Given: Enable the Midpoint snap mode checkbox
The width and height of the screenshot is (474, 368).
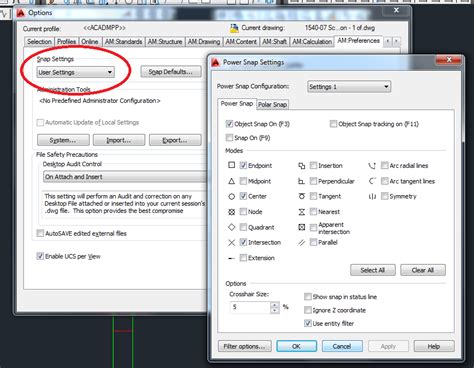Looking at the screenshot, I should (243, 181).
